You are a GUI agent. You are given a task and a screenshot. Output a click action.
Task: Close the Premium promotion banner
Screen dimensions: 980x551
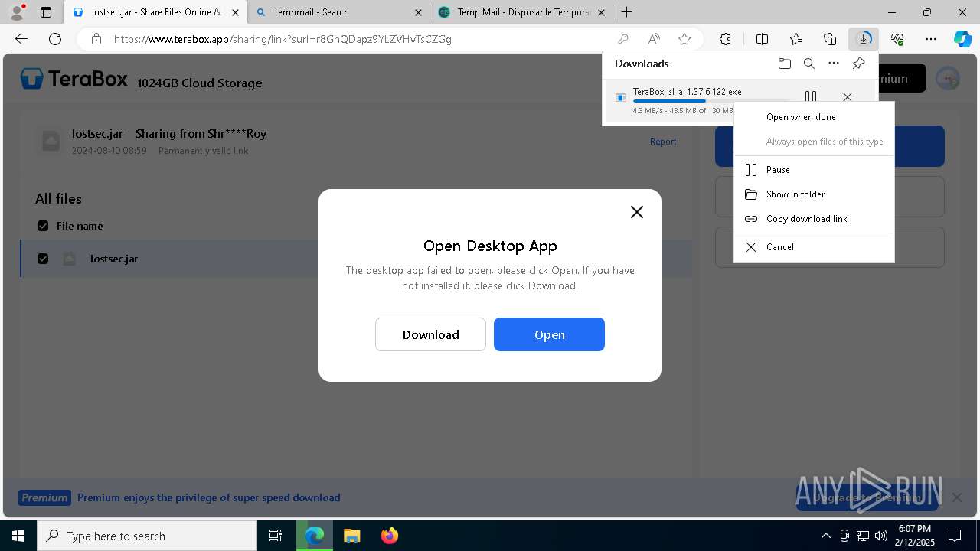point(957,497)
